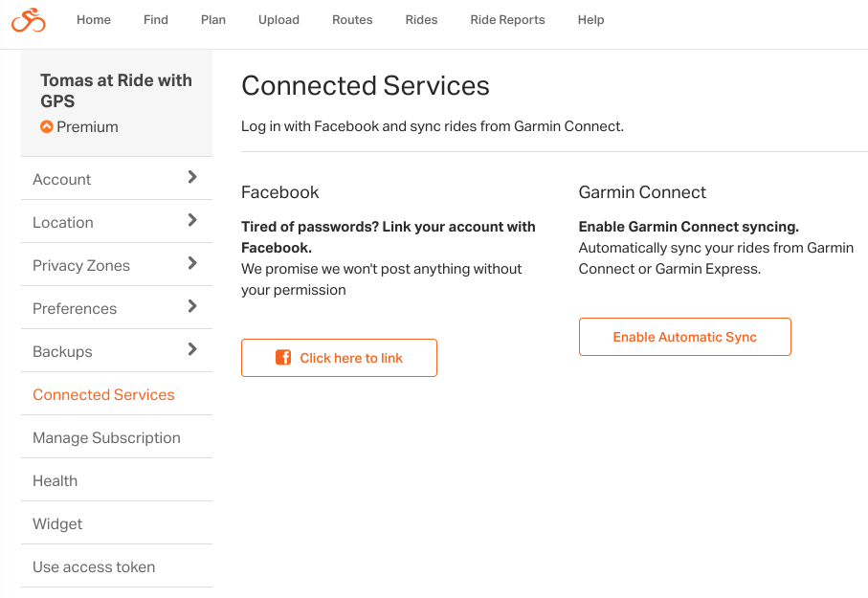The image size is (868, 598).
Task: Open the Help menu item
Action: pyautogui.click(x=590, y=20)
